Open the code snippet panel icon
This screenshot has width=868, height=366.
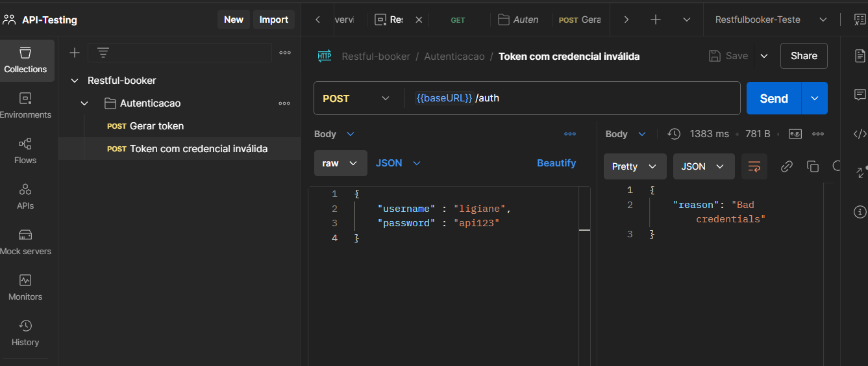pyautogui.click(x=860, y=134)
